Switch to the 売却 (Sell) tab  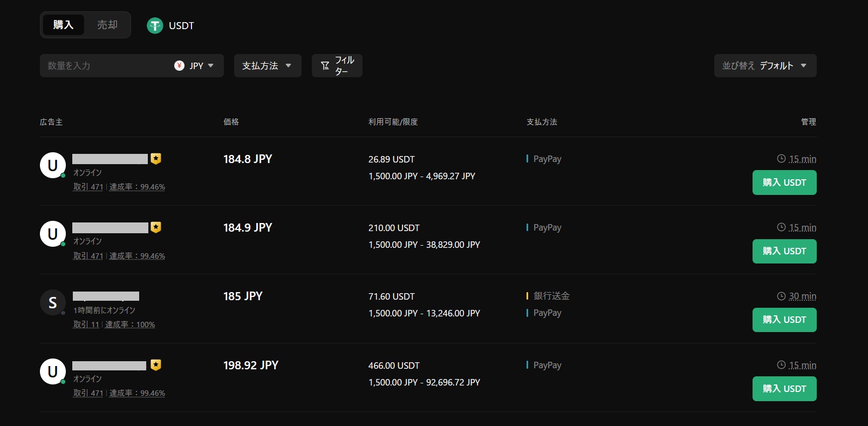[107, 25]
